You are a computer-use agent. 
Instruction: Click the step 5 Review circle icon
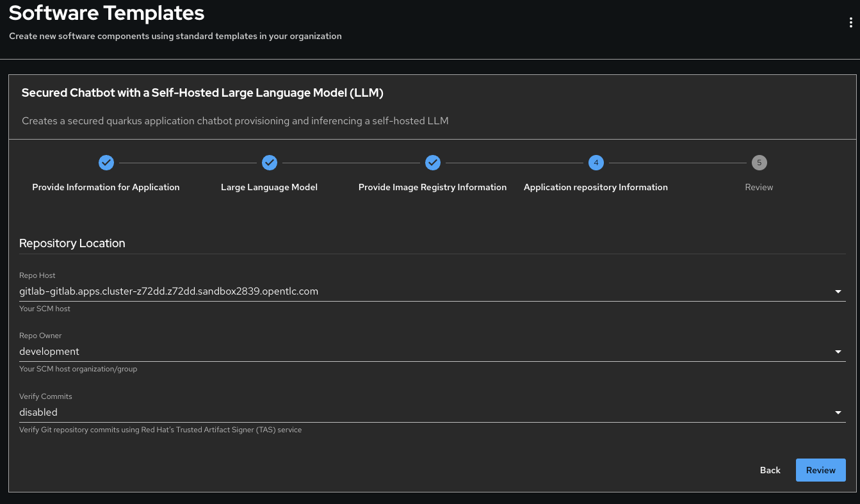759,163
